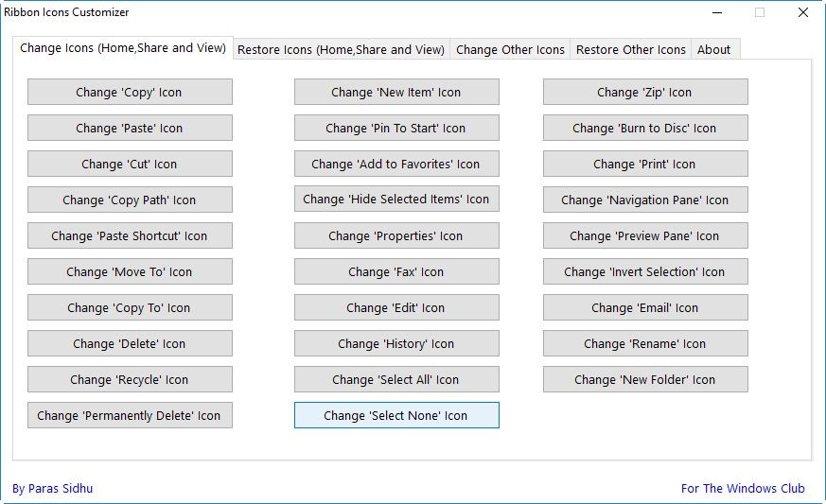Choose Change 'Pin To Start' Icon button

pos(396,128)
